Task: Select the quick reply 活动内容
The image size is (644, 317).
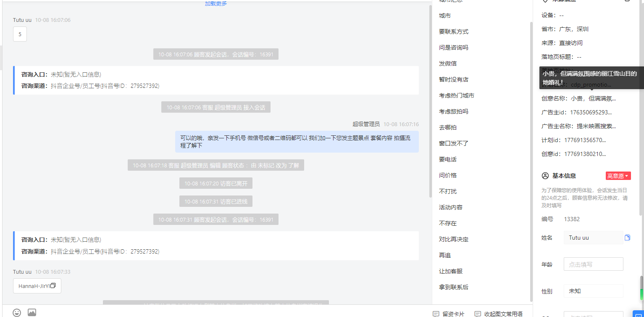Action: [451, 207]
